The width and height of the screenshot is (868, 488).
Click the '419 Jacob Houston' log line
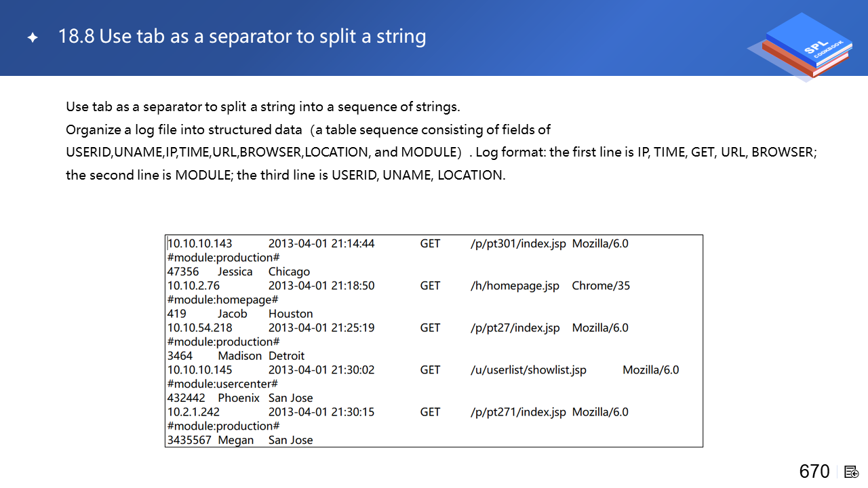click(240, 314)
